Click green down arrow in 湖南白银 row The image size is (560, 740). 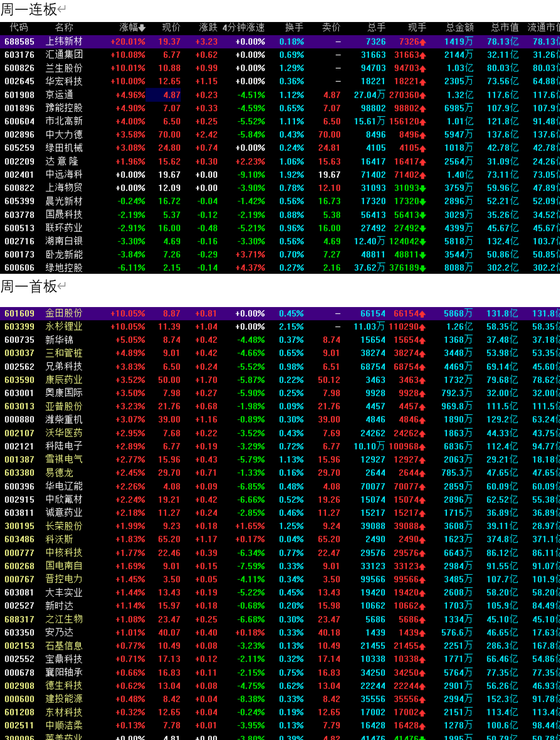(423, 242)
